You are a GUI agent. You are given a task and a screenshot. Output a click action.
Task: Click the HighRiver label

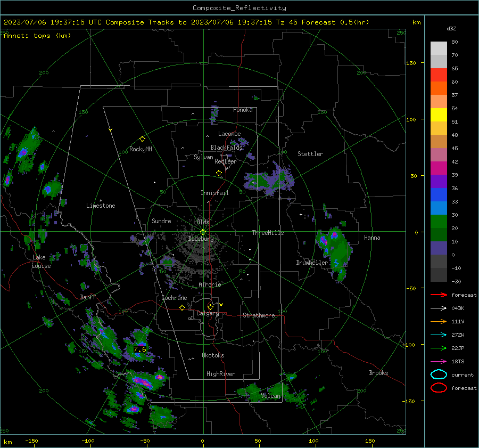221,374
